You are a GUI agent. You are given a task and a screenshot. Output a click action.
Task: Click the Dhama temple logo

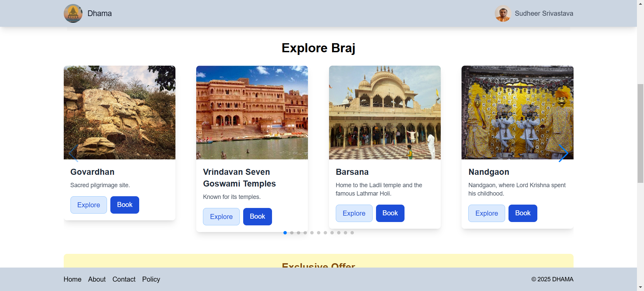point(73,13)
